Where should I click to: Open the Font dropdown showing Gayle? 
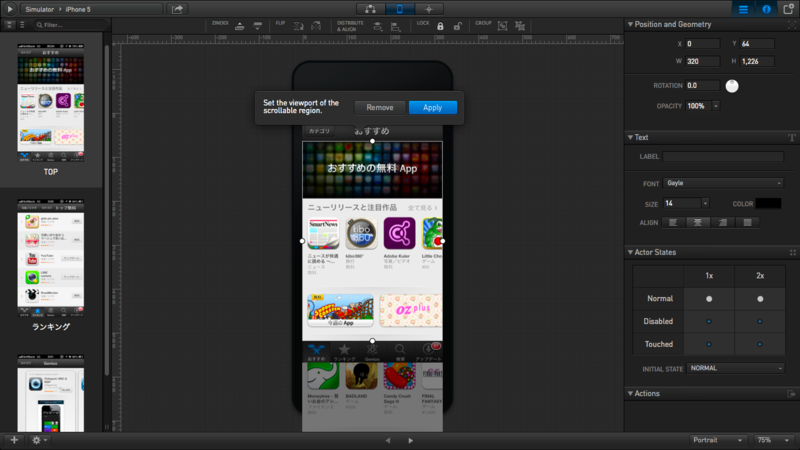click(723, 183)
